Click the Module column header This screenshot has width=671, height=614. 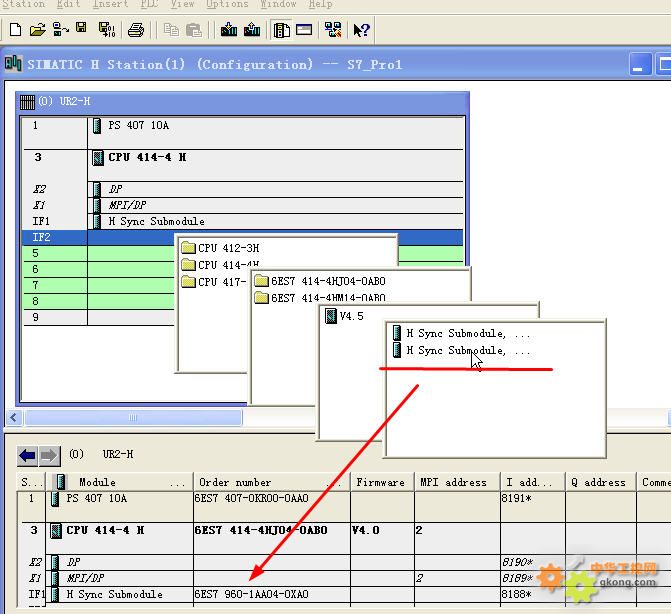(120, 482)
